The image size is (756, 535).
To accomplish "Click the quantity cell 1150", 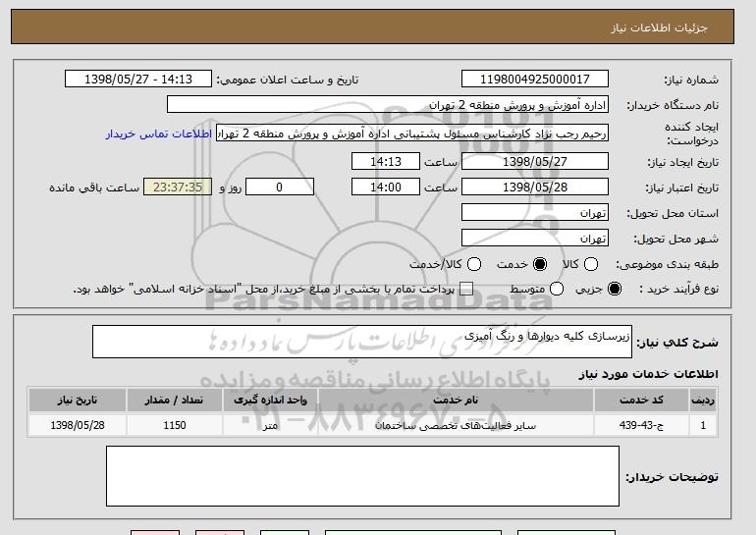I will coord(174,425).
